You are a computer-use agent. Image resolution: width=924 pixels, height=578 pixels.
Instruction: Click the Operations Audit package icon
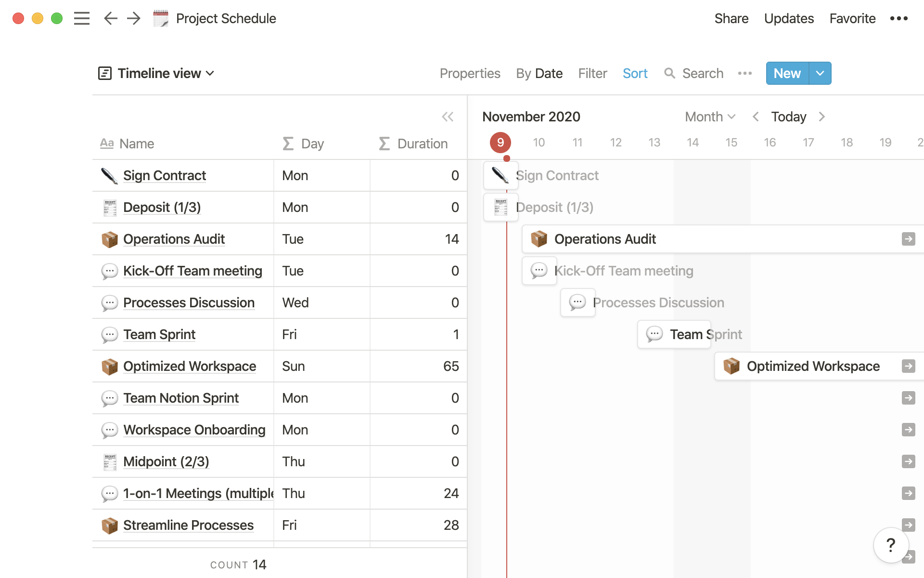tap(109, 238)
